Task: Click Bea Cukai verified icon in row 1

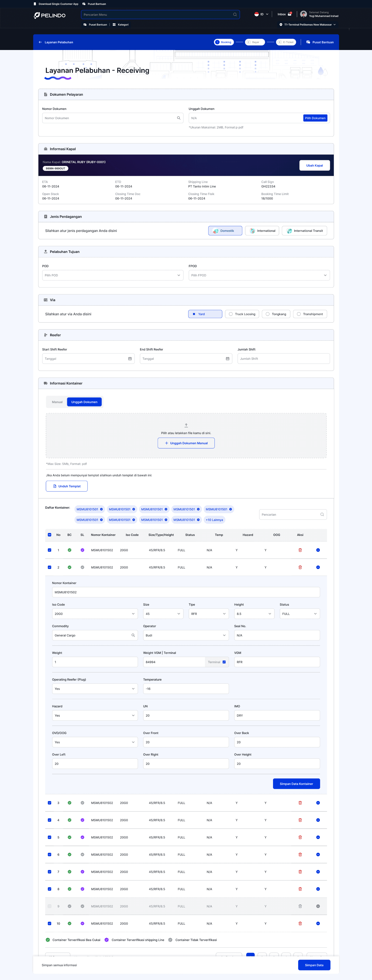Action: click(70, 550)
